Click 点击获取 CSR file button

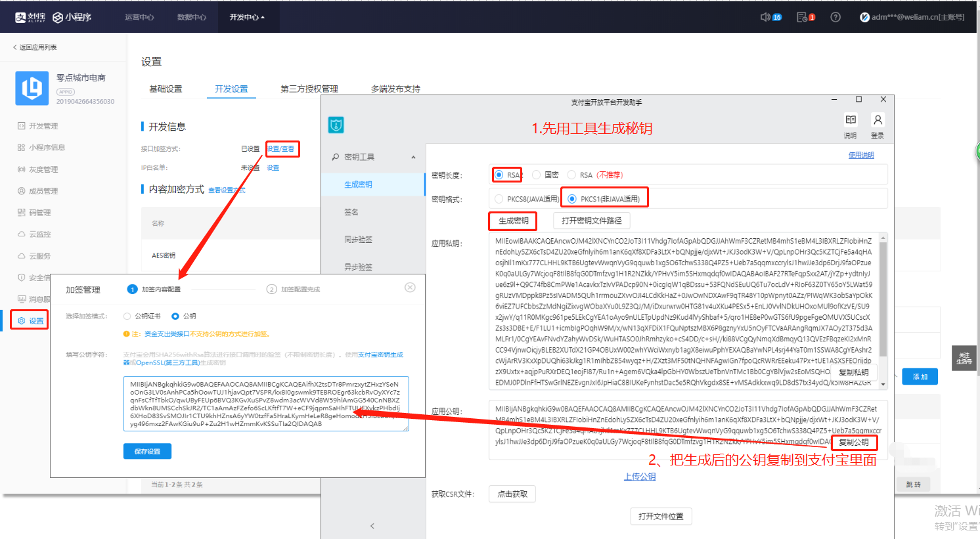pyautogui.click(x=512, y=494)
